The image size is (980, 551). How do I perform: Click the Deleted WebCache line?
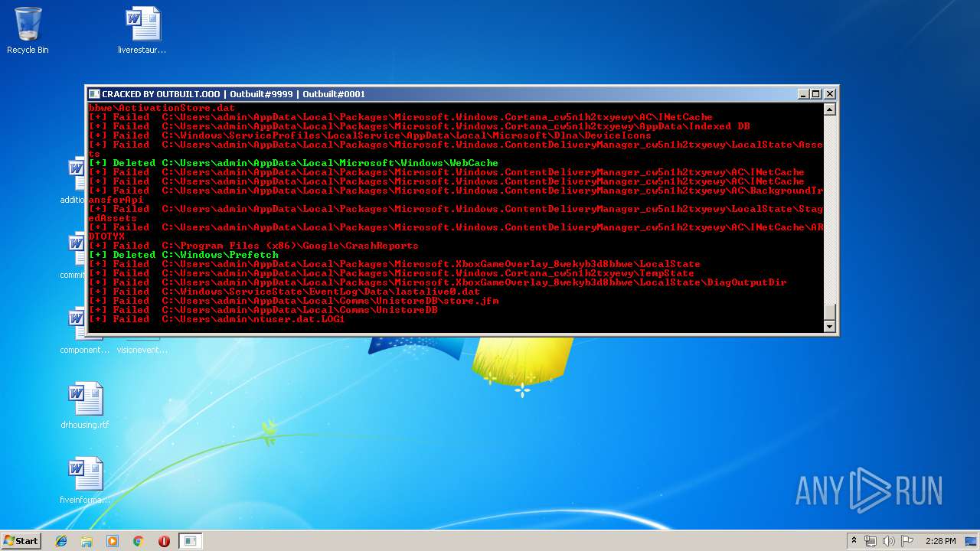point(293,163)
